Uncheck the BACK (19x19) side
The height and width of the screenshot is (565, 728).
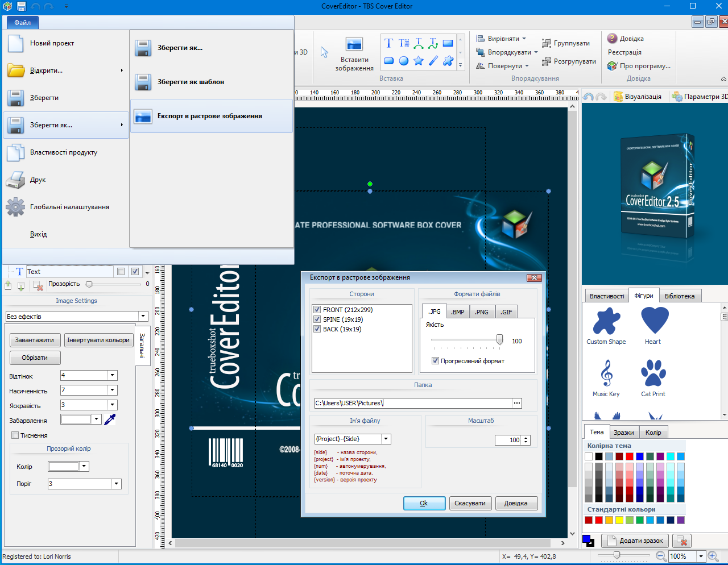(317, 329)
